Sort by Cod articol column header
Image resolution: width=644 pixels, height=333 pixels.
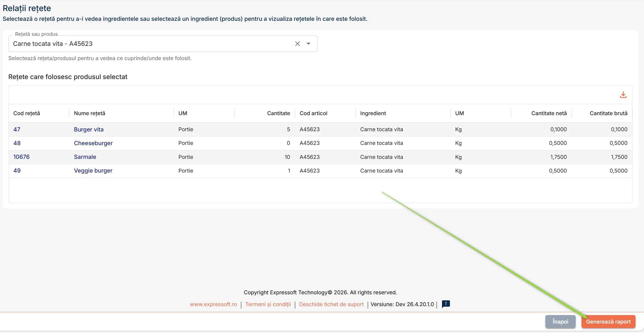click(x=313, y=113)
